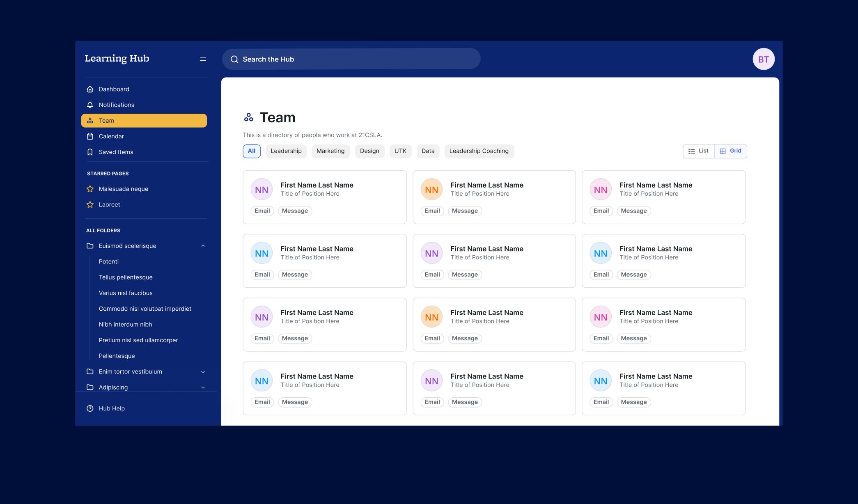Click the folder icon for Euismod scelerisque
This screenshot has width=858, height=504.
(90, 246)
